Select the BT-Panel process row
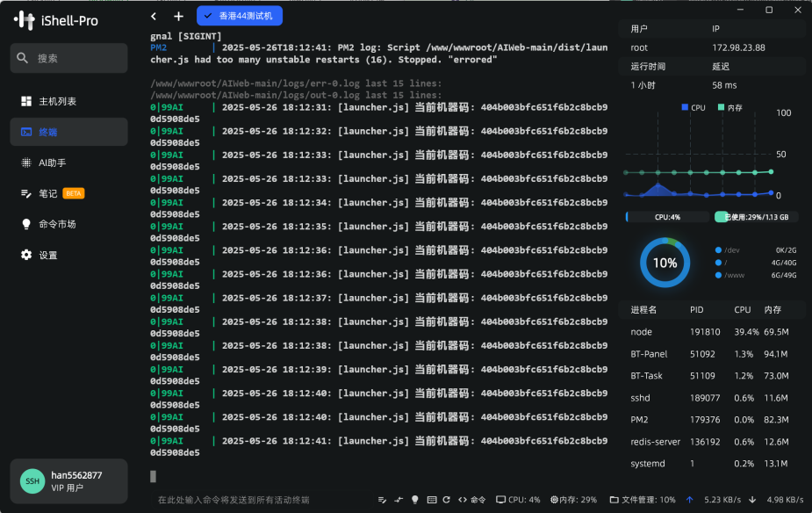 click(712, 354)
